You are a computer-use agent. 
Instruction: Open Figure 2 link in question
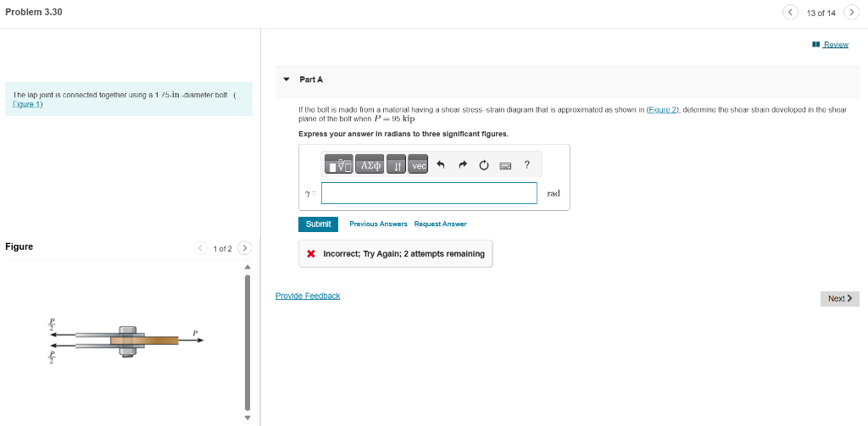point(661,110)
